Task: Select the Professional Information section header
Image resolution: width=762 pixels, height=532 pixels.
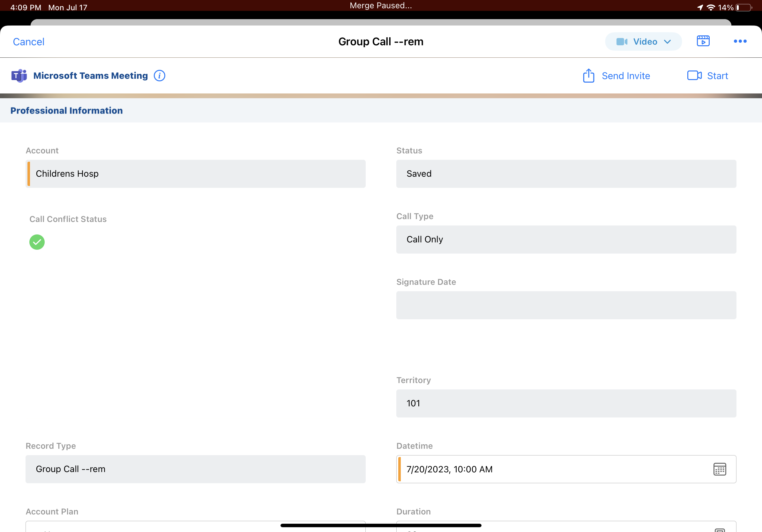Action: [x=66, y=110]
